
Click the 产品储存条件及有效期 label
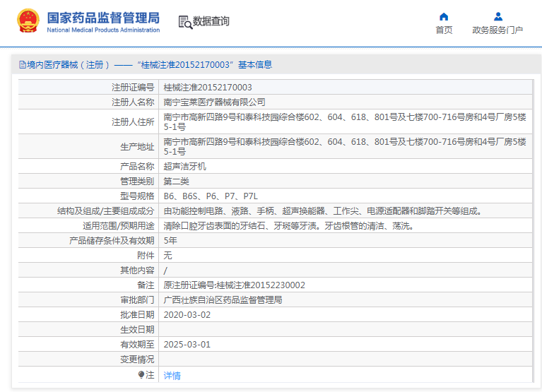click(x=112, y=241)
